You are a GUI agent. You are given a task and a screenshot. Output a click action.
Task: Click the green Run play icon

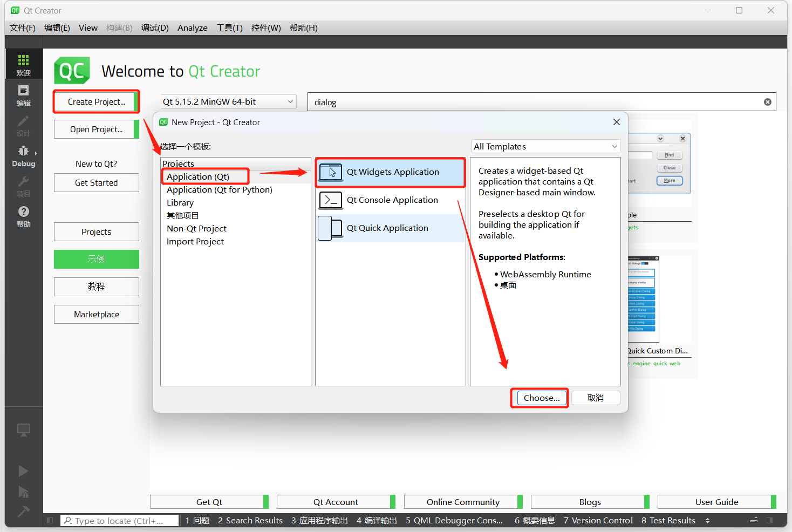point(23,471)
